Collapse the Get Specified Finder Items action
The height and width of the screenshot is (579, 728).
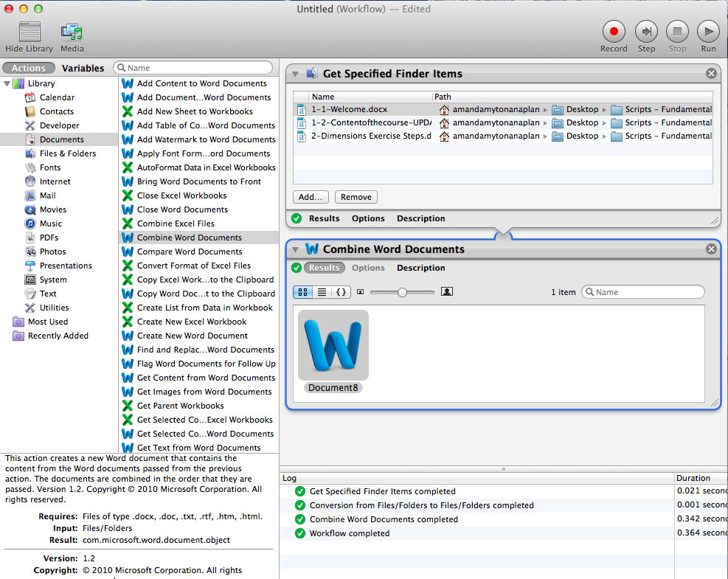(x=295, y=74)
